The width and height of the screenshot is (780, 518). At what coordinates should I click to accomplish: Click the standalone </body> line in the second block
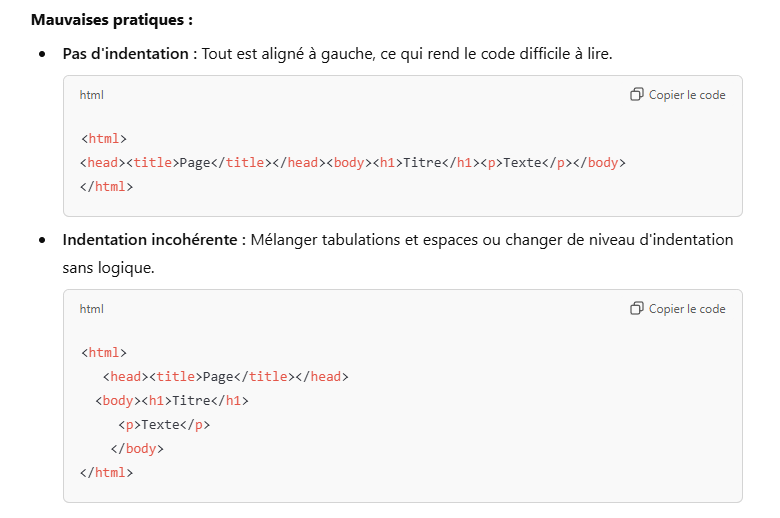(x=137, y=449)
